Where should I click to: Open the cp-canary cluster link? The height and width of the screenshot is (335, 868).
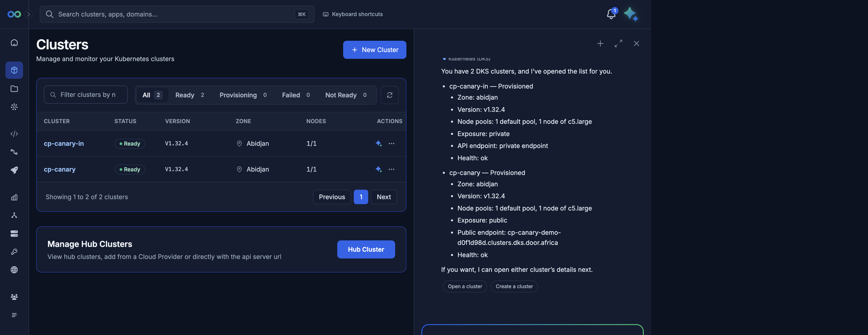click(60, 169)
